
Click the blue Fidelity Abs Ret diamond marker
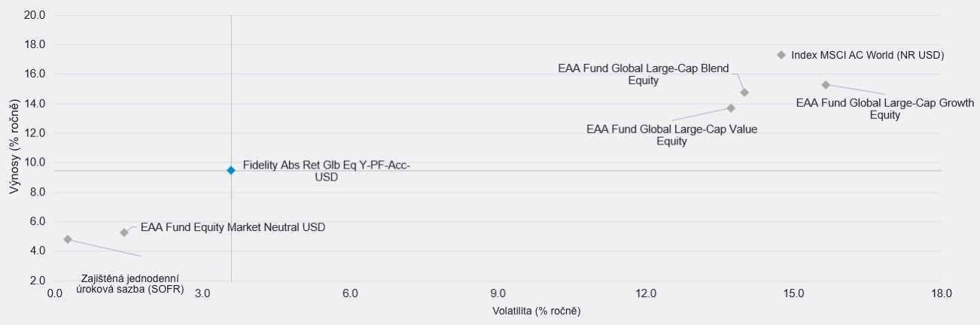pyautogui.click(x=231, y=171)
